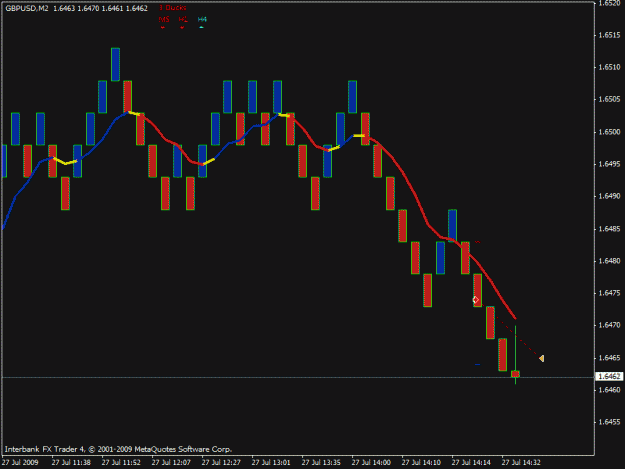This screenshot has height=469, width=625.
Task: Click the cyan up arrow under H4
Action: 202,27
